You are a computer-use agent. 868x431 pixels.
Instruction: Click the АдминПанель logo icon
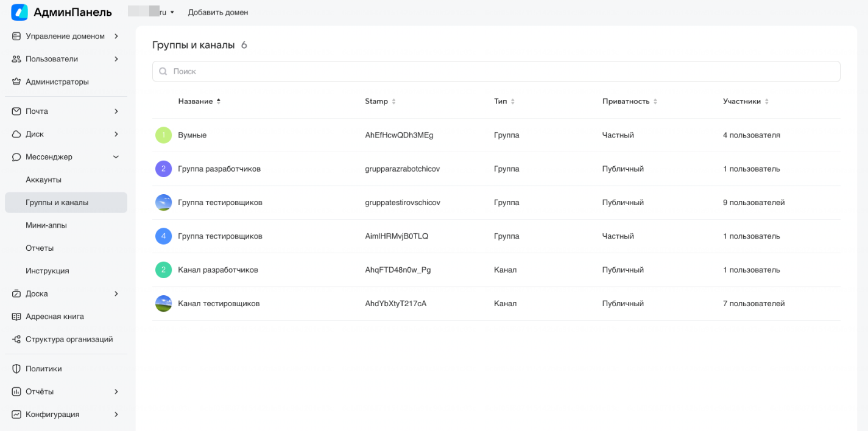point(19,12)
